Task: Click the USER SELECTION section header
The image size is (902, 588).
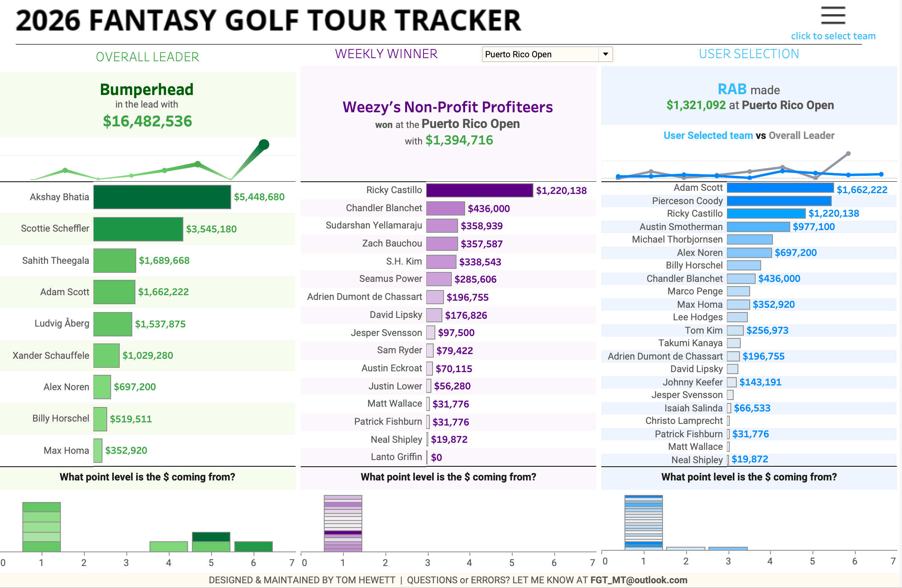Action: point(749,54)
